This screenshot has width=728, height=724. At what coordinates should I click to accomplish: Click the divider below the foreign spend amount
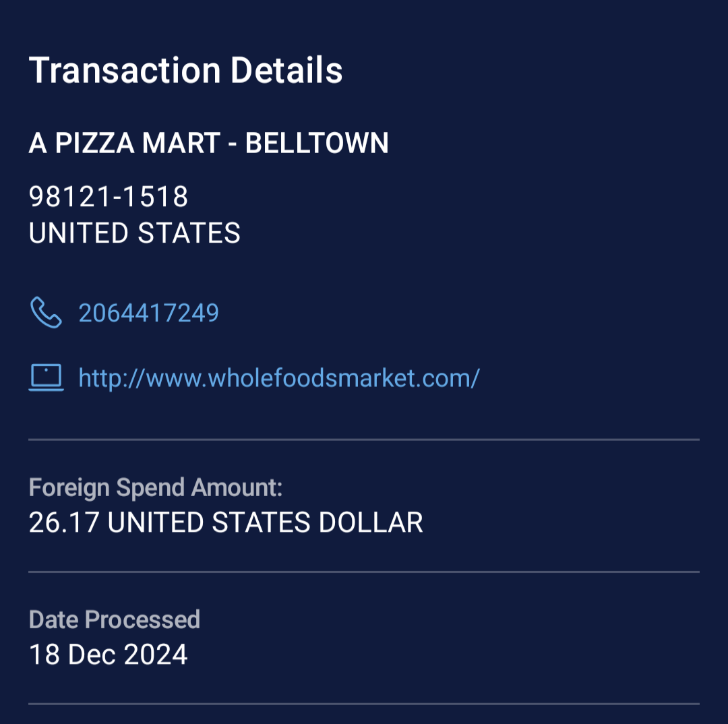click(364, 572)
